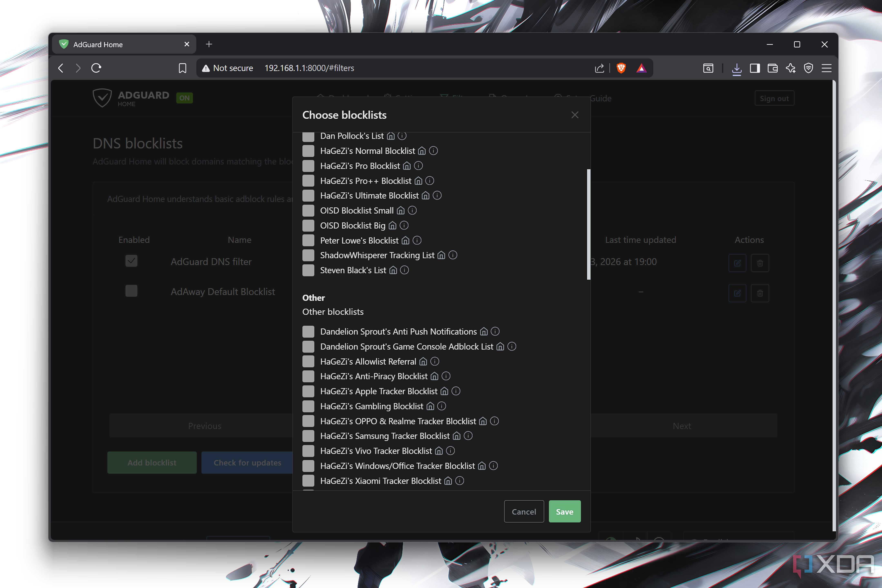Viewport: 882px width, 588px height.
Task: Go back to previous page
Action: coord(61,68)
